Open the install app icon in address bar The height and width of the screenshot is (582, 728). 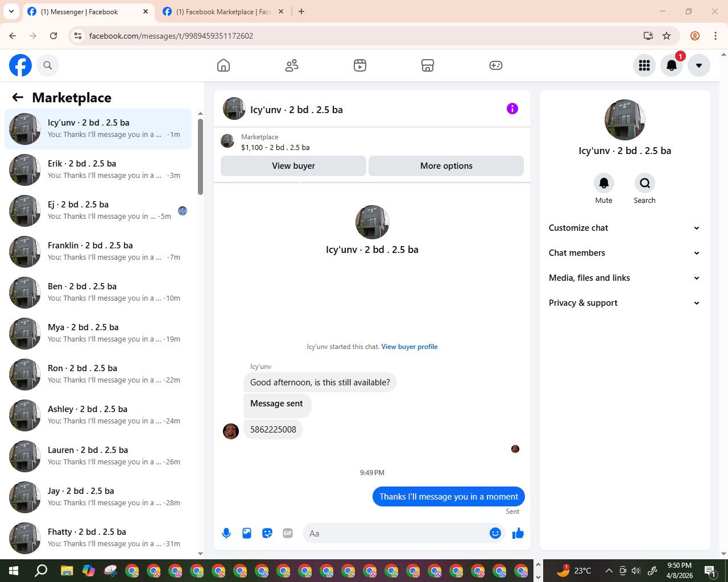coord(648,36)
